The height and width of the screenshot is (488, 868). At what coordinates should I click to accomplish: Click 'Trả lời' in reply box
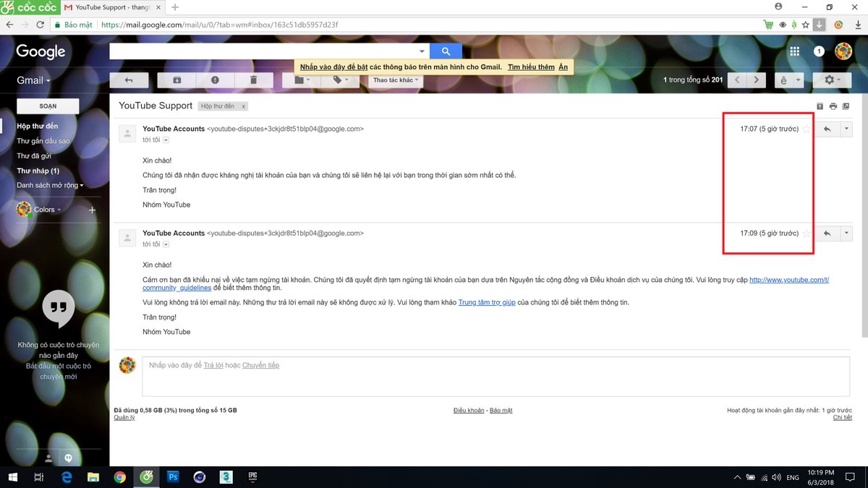(213, 365)
